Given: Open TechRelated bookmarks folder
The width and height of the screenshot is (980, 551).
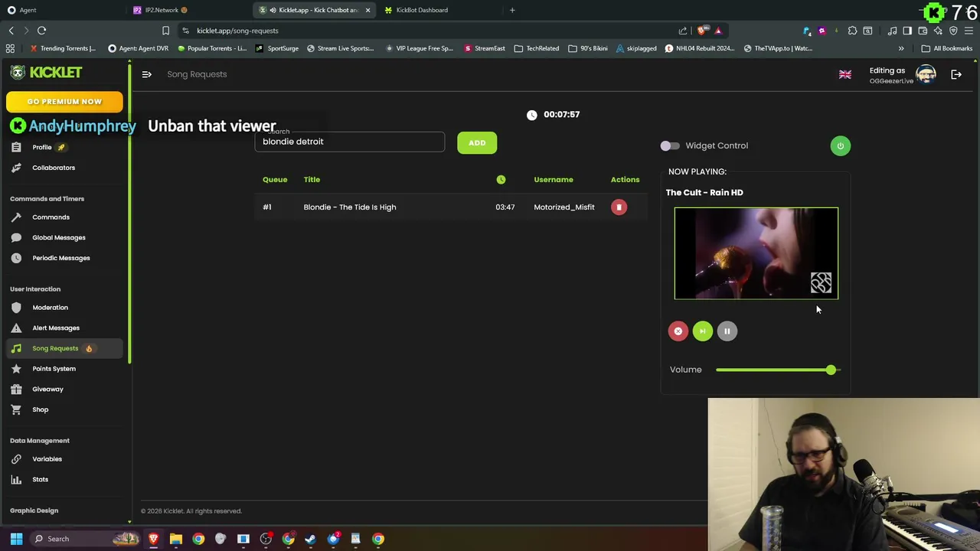Looking at the screenshot, I should 537,48.
